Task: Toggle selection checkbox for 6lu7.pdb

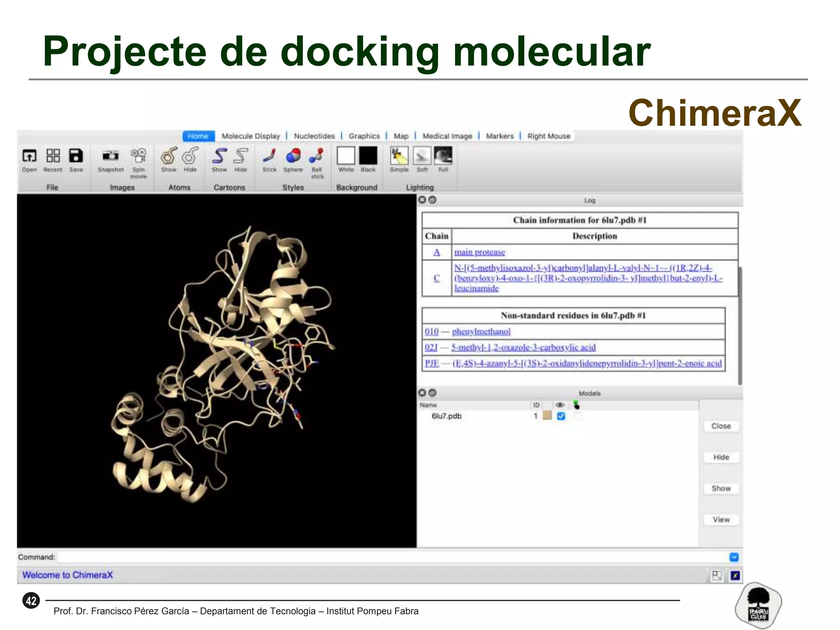Action: click(577, 416)
